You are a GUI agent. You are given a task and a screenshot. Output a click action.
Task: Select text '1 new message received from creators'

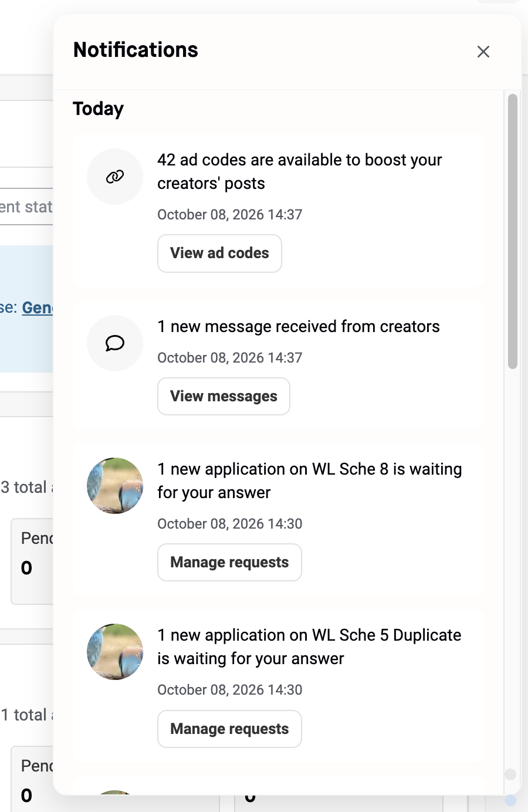(x=299, y=327)
